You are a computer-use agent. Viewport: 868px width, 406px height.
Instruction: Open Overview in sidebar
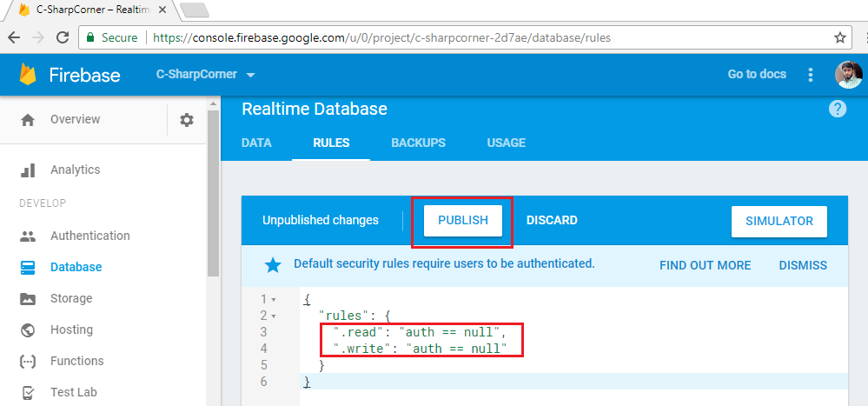(76, 120)
